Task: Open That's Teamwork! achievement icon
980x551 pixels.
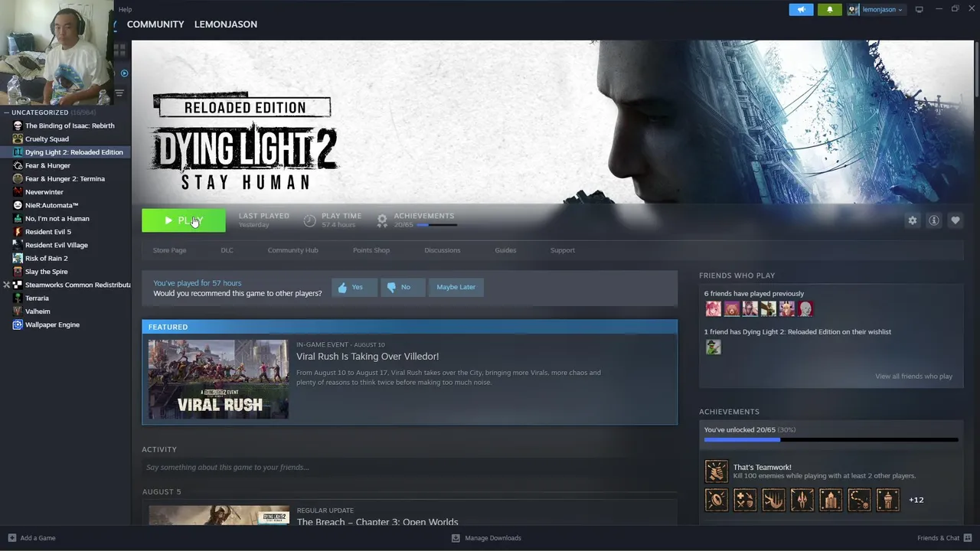Action: (716, 471)
